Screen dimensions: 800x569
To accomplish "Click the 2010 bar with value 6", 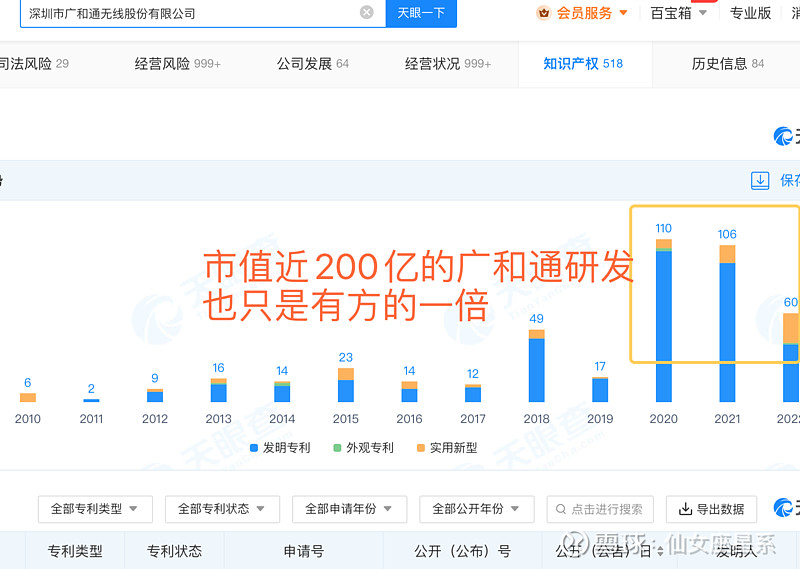I will coord(28,397).
